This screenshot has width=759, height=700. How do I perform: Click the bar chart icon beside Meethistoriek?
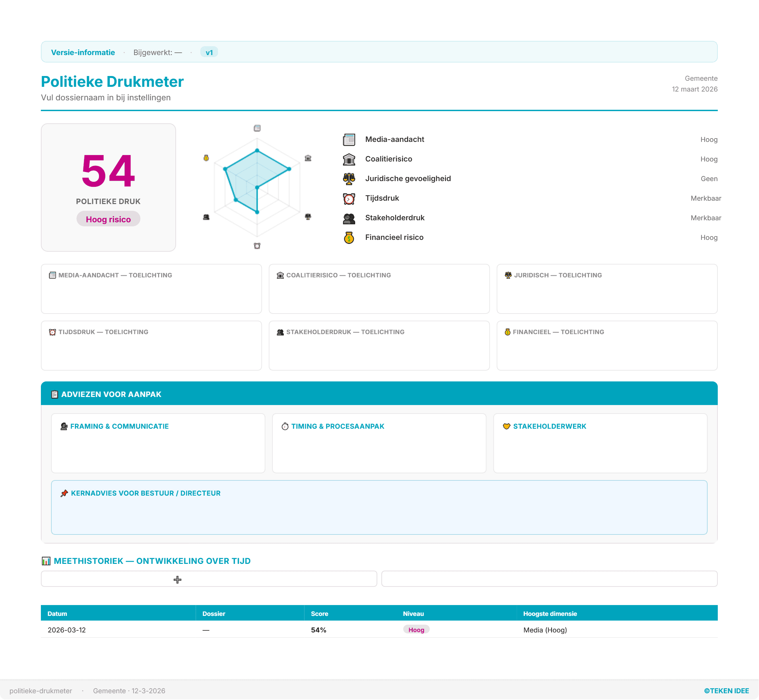[x=46, y=561]
